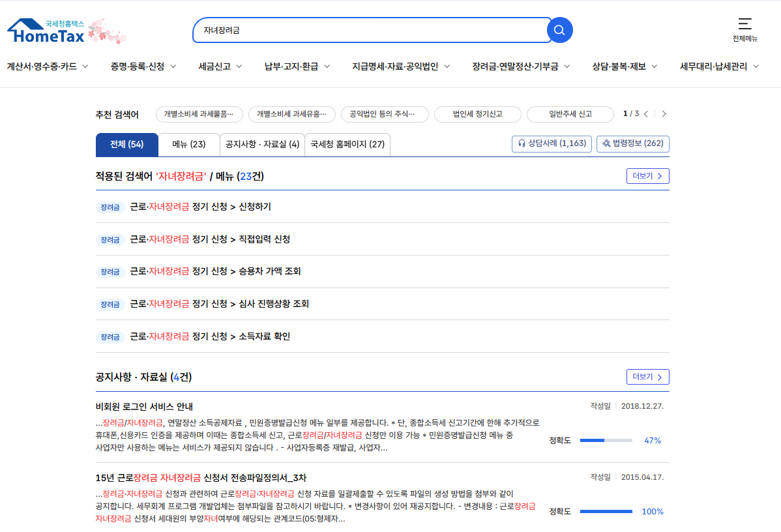Click the 100% accuracy progress bar
Screen dimensions: 781x532
(x=606, y=512)
